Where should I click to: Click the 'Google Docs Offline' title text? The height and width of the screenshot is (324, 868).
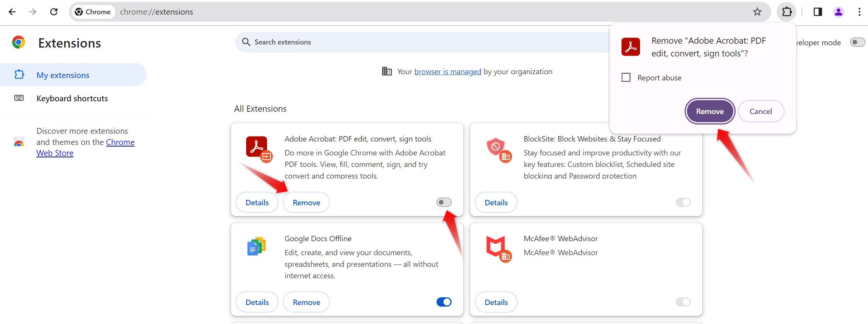pyautogui.click(x=318, y=239)
